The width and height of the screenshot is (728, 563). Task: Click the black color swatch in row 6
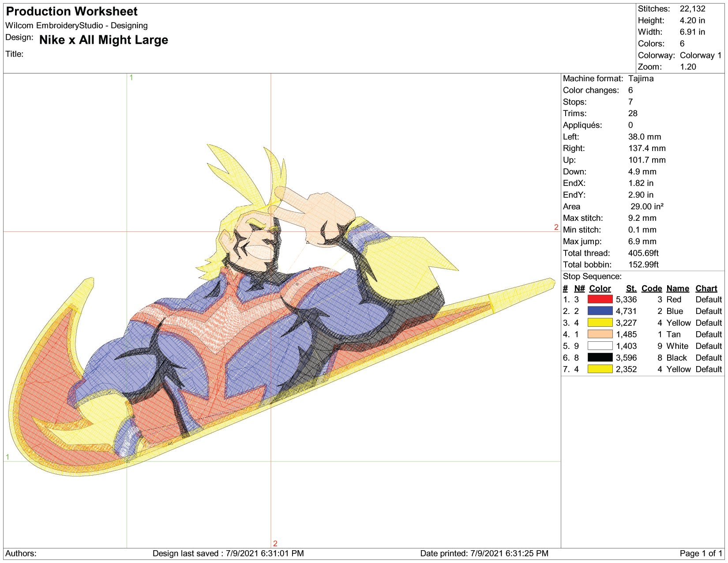(600, 357)
